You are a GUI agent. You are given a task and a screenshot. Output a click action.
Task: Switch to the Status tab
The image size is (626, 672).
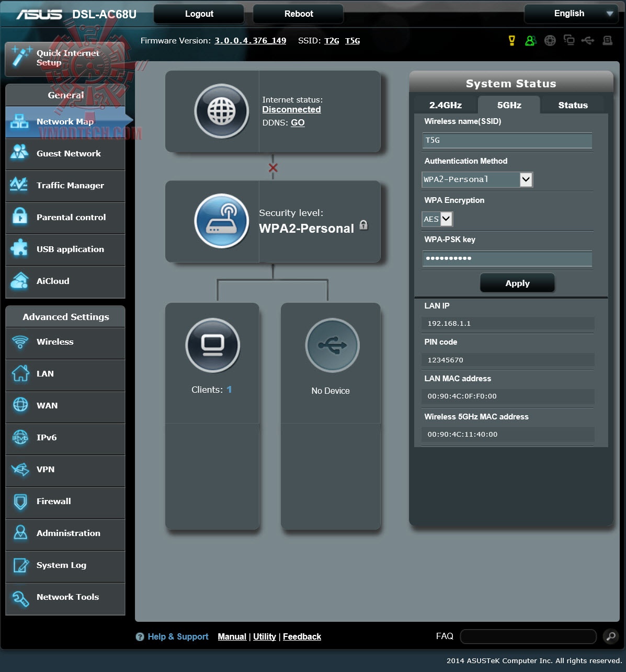coord(573,105)
